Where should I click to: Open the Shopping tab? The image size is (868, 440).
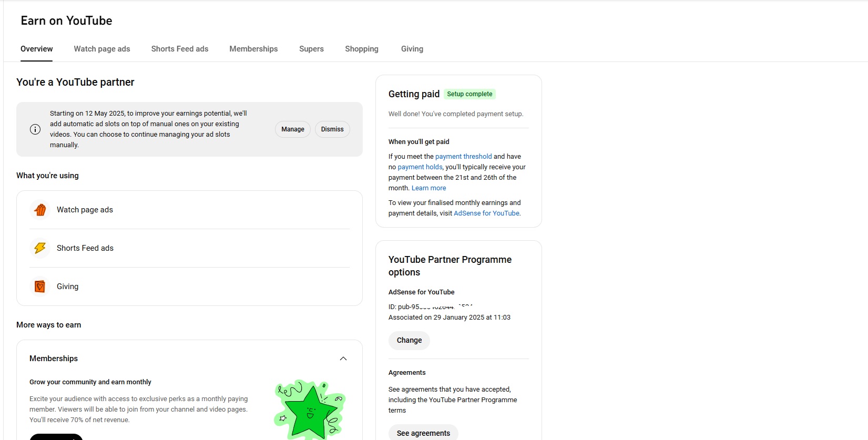(x=362, y=49)
